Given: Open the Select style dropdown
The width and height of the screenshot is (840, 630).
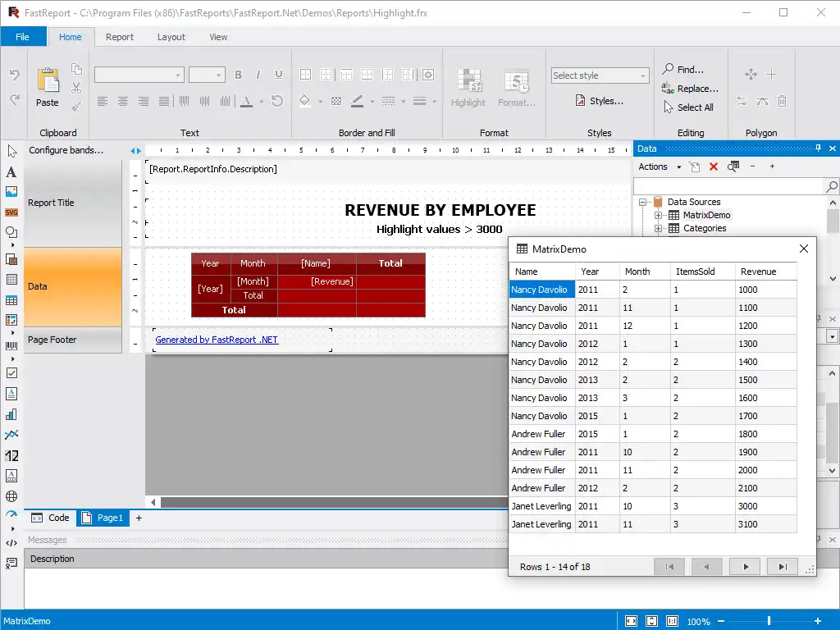Looking at the screenshot, I should pos(600,75).
